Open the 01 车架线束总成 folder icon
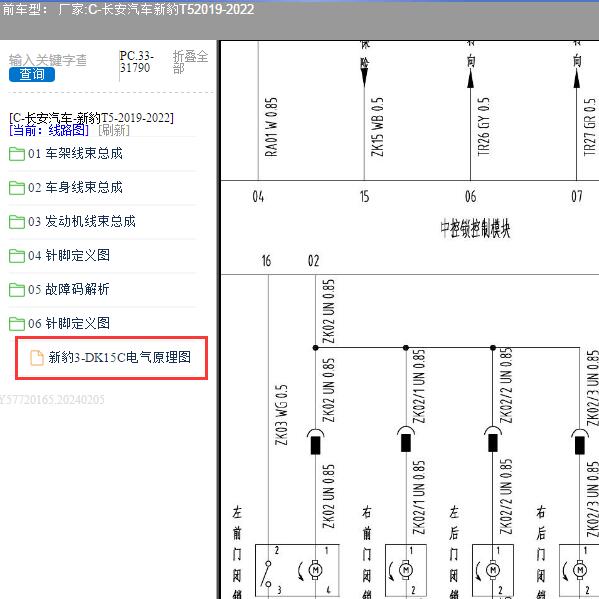The width and height of the screenshot is (599, 599). pyautogui.click(x=17, y=154)
